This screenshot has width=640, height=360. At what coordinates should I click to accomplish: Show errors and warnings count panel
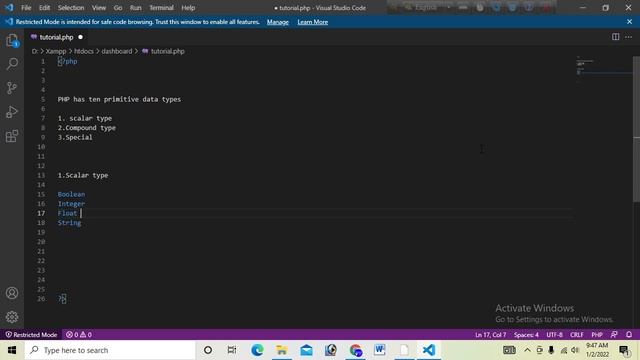[x=79, y=335]
